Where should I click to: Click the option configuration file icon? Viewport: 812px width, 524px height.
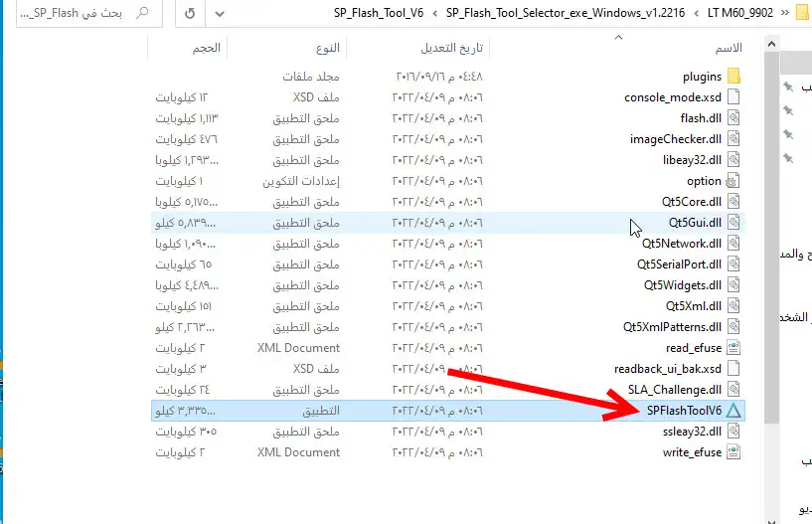733,181
